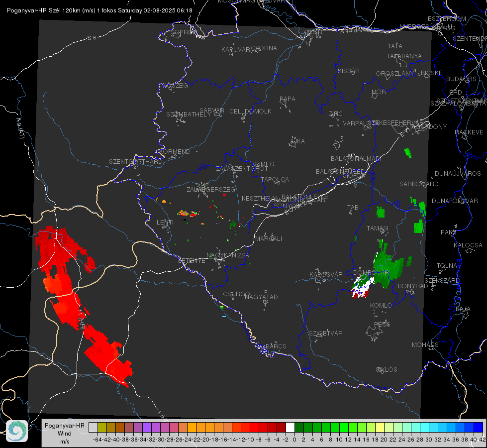487x448 pixels.
Task: Click the LENTI city label
Action: [x=165, y=223]
